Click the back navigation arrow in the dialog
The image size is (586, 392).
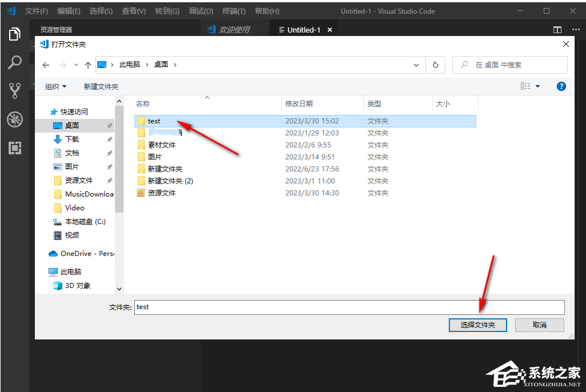[x=46, y=65]
